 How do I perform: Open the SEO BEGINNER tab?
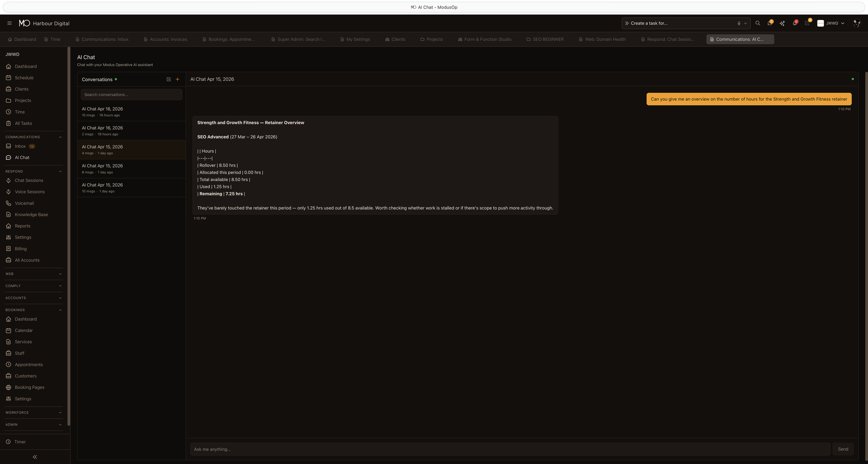(545, 39)
